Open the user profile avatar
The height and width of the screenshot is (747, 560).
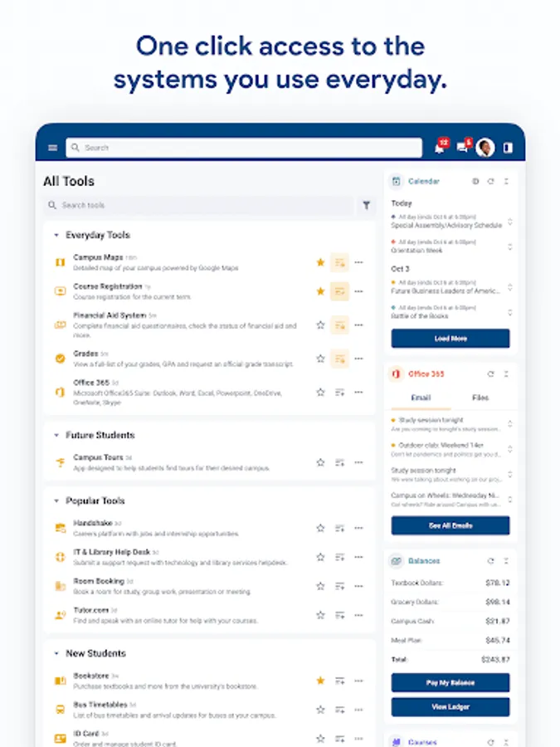[x=485, y=148]
